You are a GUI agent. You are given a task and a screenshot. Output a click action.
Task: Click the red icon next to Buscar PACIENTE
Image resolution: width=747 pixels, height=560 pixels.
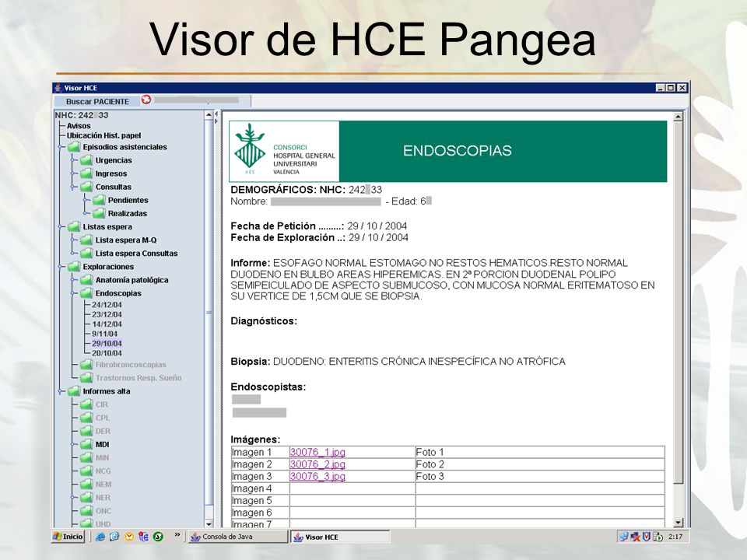pos(146,100)
